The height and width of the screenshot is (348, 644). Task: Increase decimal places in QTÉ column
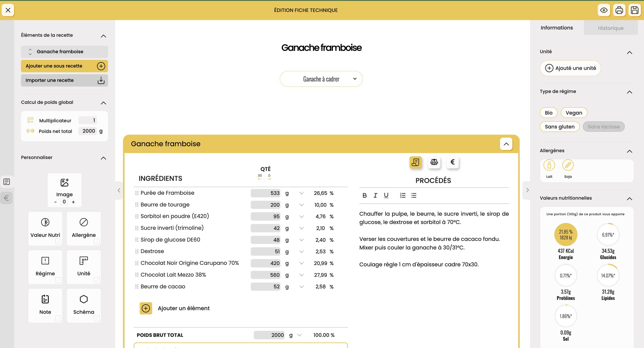[260, 177]
